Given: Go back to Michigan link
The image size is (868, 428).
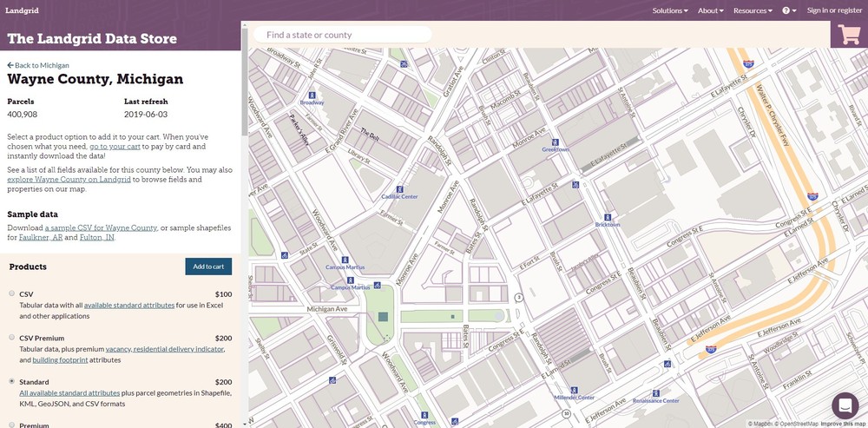Looking at the screenshot, I should (x=38, y=65).
